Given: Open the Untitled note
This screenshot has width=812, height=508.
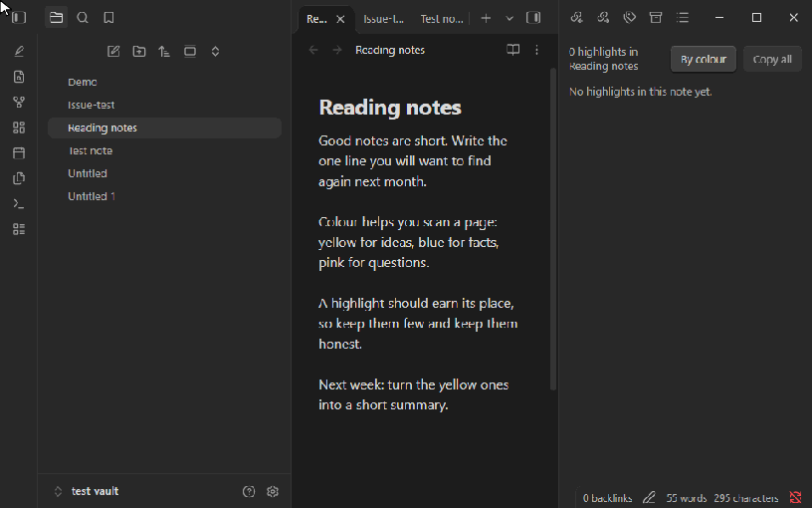Looking at the screenshot, I should tap(164, 173).
